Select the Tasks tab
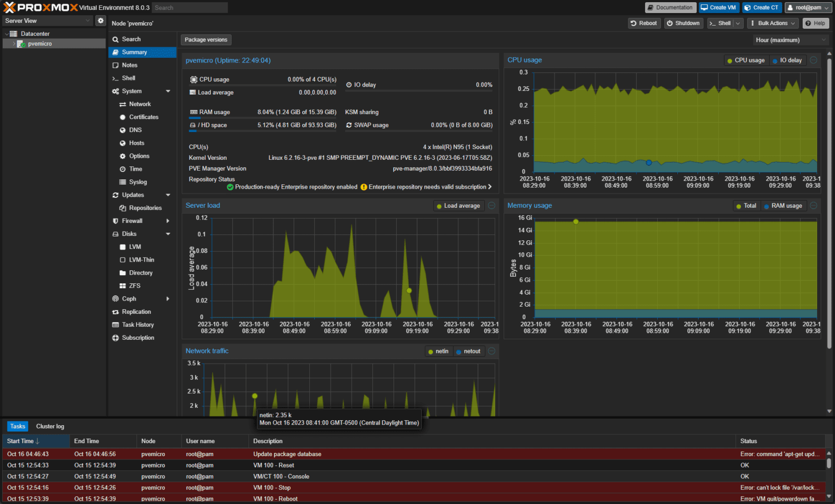The height and width of the screenshot is (504, 835). pos(17,426)
